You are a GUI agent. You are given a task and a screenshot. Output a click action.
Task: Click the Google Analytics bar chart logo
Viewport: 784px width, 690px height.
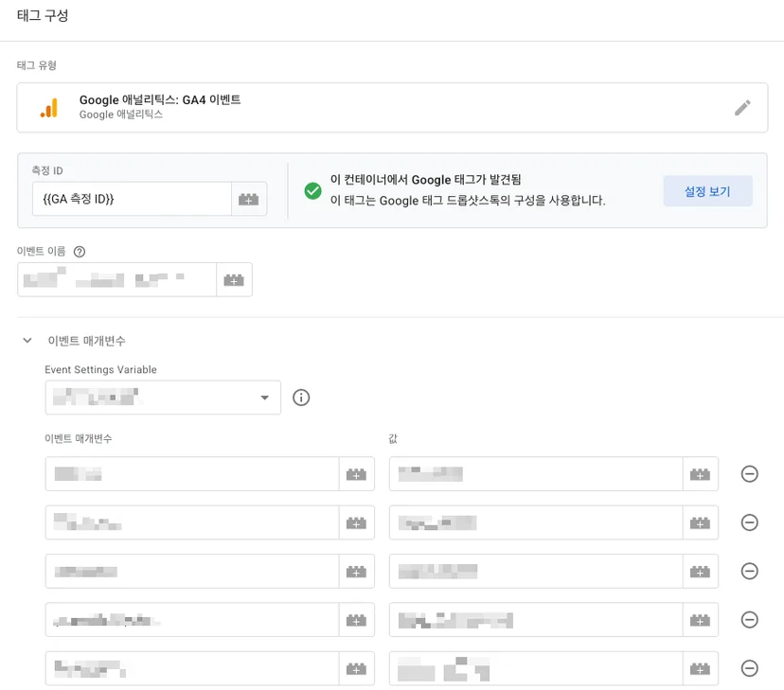[49, 107]
